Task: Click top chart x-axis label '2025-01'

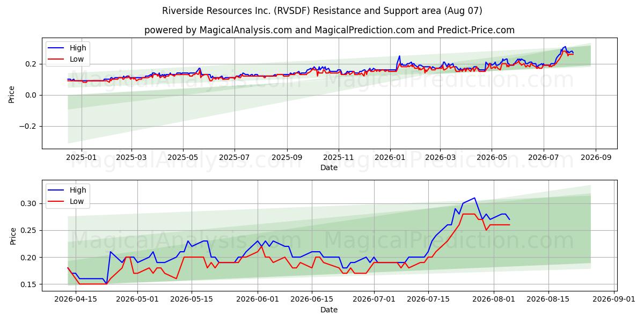Action: pos(81,157)
